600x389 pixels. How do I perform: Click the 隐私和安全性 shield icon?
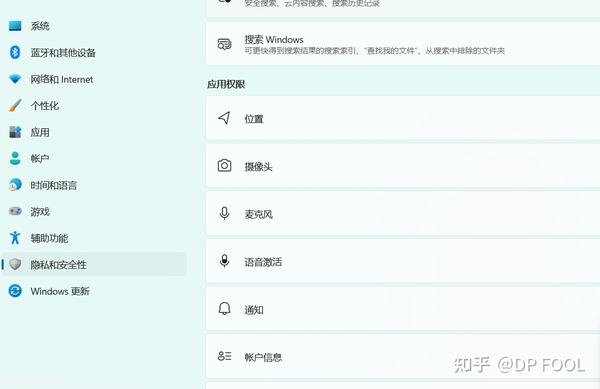(15, 264)
